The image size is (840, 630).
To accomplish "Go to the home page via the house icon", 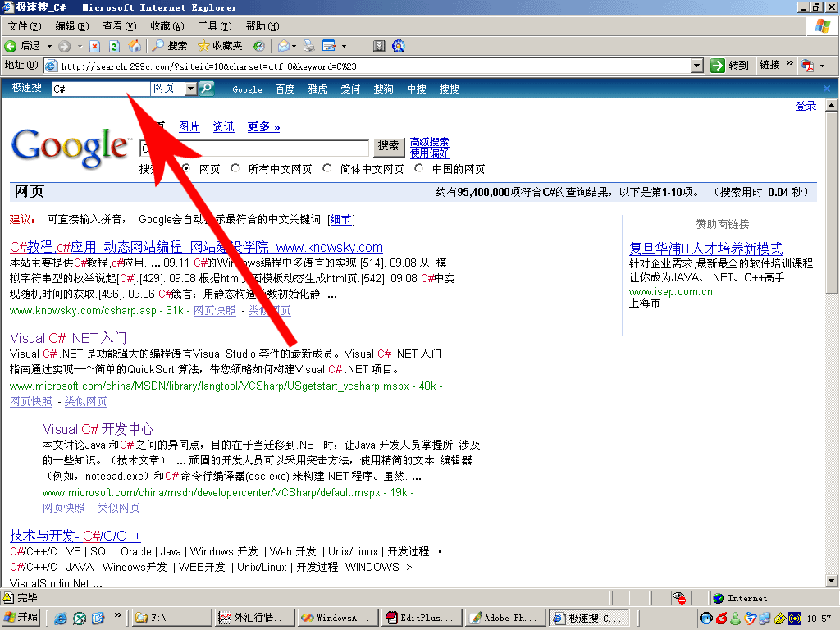I will click(135, 46).
